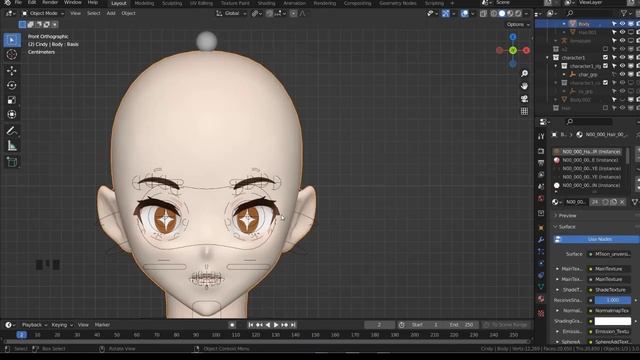Click the Blender logo menu icon
The image size is (640, 360).
pyautogui.click(x=7, y=2)
